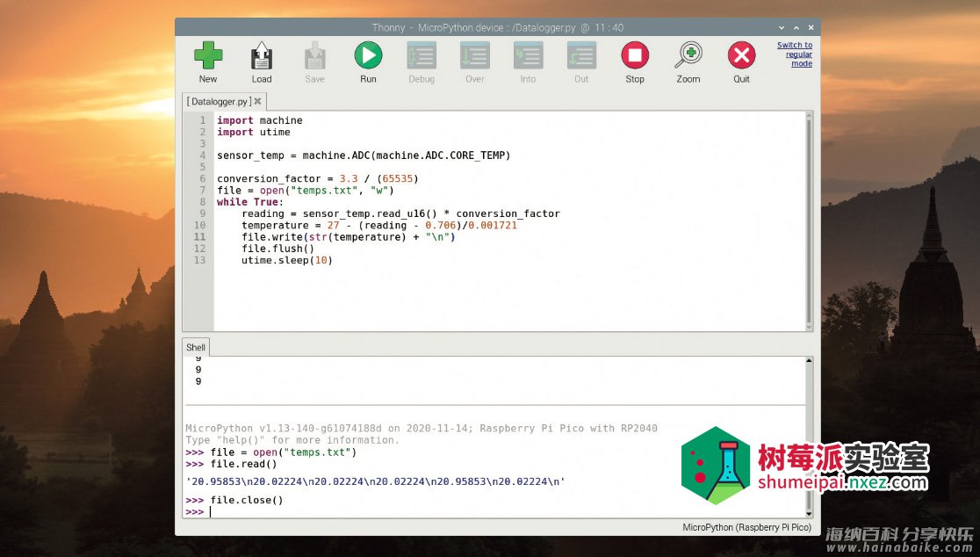Click the greyed-out Save icon
The image size is (980, 557).
coord(315,61)
